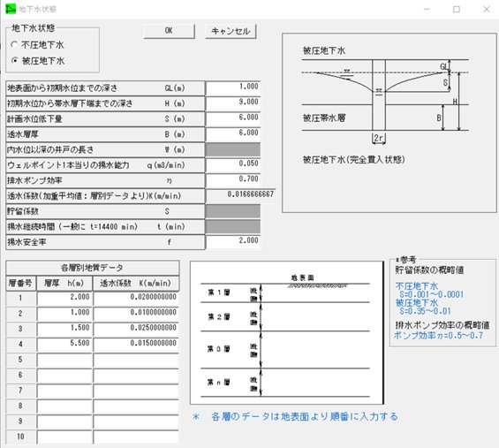Click the OK button
Viewport: 499px width, 448px height.
tap(169, 31)
